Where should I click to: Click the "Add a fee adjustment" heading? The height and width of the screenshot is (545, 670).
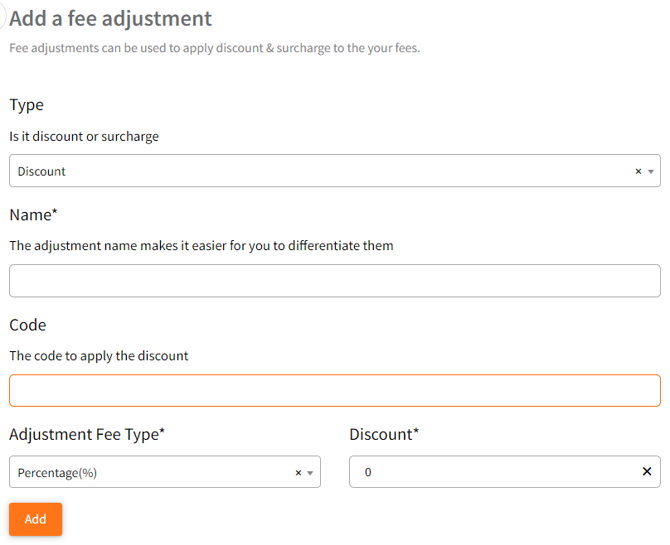(x=111, y=19)
